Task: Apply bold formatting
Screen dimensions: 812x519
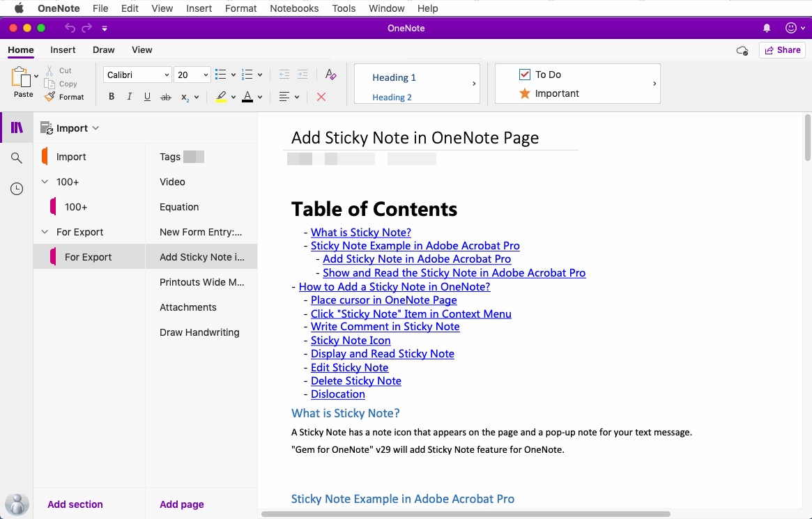Action: coord(112,97)
